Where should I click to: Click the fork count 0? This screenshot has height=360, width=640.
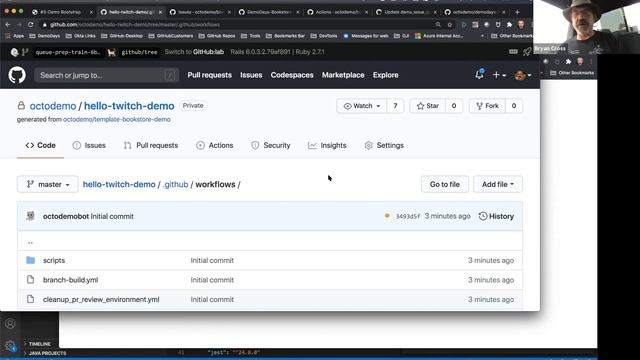[514, 106]
